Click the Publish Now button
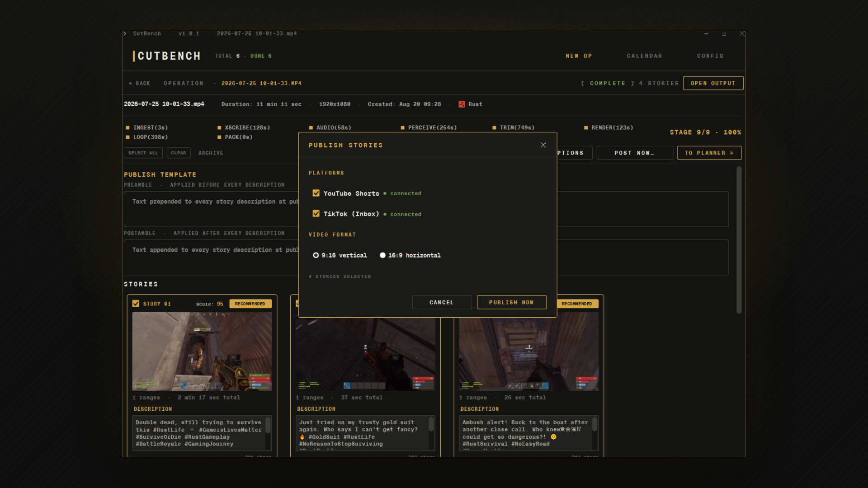The width and height of the screenshot is (868, 488). coord(512,302)
